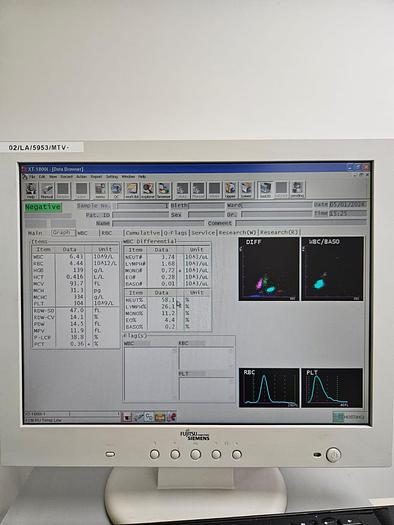Image resolution: width=394 pixels, height=525 pixels.
Task: Select the HCT value 0.416
Action: click(75, 277)
